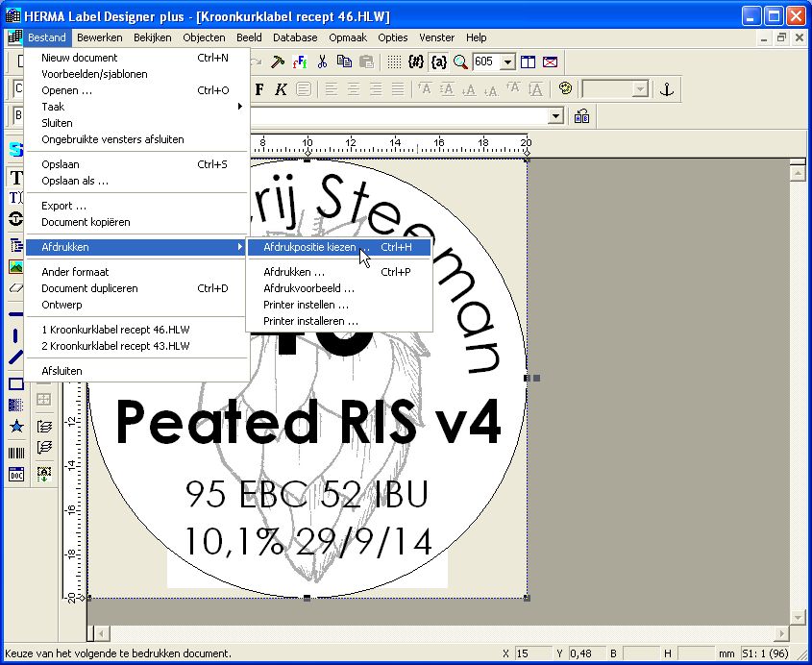Click the anchor icon in toolbar
Image resolution: width=812 pixels, height=665 pixels.
[666, 89]
